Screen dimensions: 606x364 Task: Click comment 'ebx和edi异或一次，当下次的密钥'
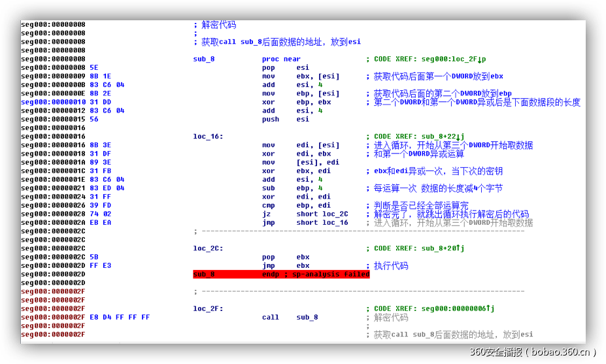point(438,171)
